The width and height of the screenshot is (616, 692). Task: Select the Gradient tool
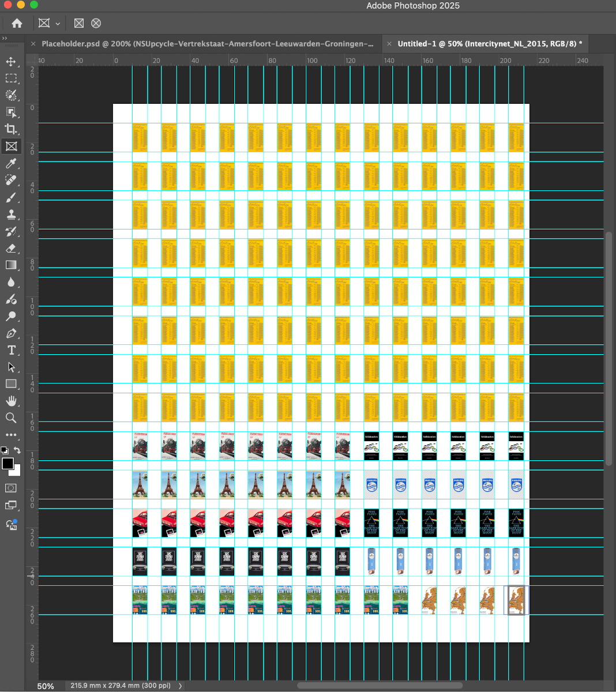(11, 265)
